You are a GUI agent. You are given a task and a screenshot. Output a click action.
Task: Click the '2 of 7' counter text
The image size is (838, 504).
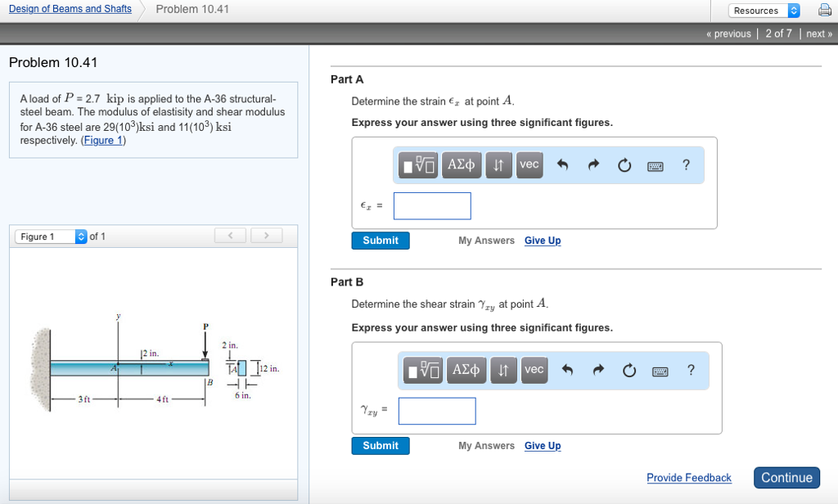pos(779,34)
